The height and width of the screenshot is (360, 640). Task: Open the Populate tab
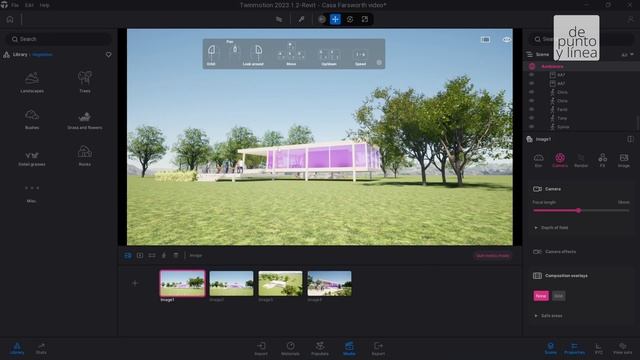point(320,349)
